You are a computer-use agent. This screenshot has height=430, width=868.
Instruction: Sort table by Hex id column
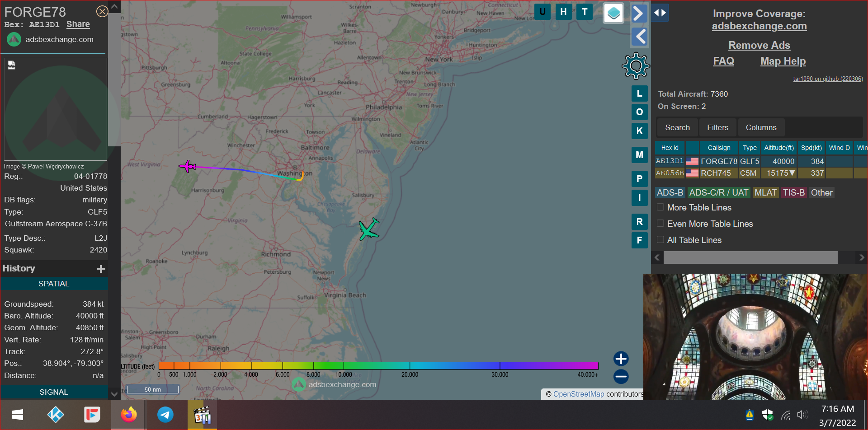tap(670, 148)
